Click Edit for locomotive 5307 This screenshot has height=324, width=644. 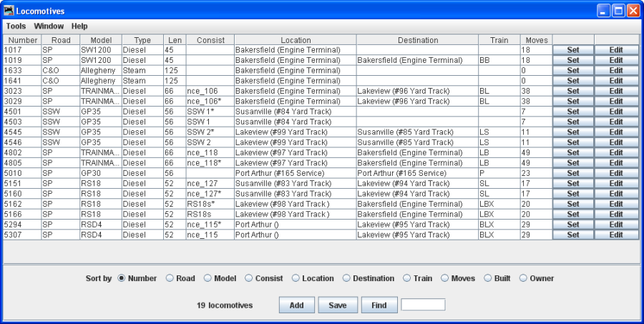(x=615, y=235)
